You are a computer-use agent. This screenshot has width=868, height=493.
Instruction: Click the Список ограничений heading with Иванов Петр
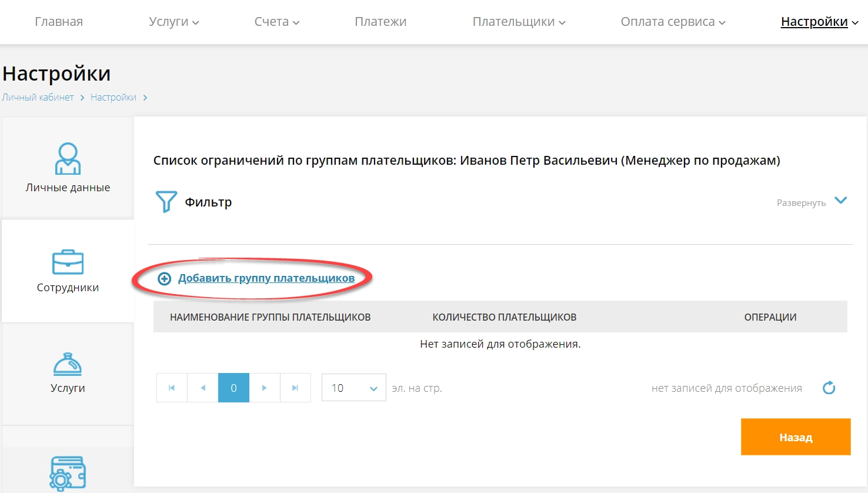coord(467,161)
